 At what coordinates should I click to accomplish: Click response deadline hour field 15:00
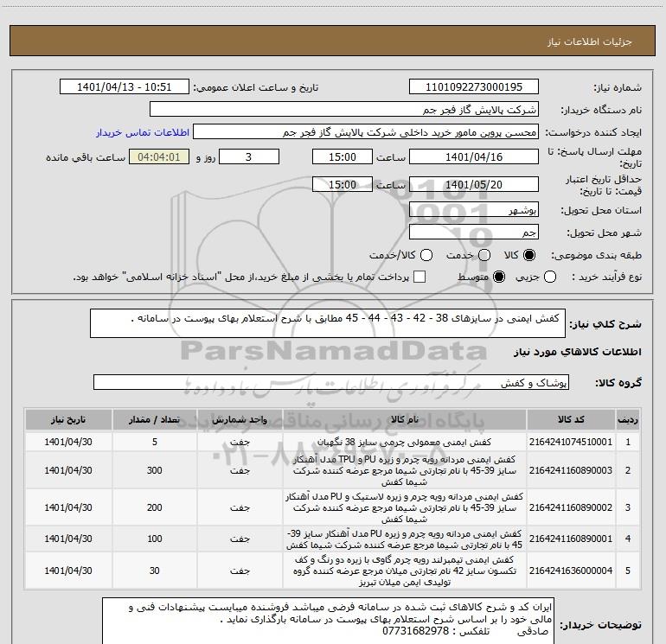[x=343, y=156]
